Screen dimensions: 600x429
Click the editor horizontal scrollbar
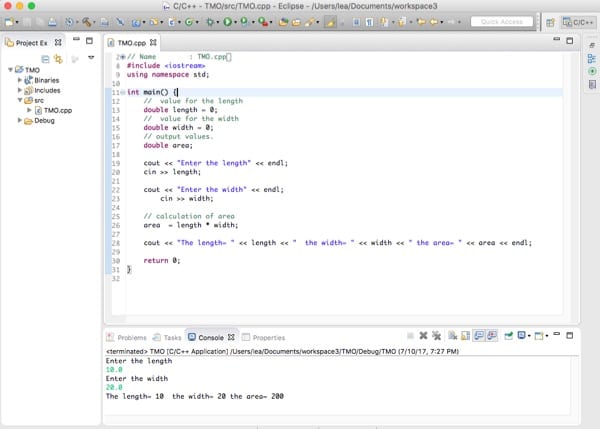337,318
